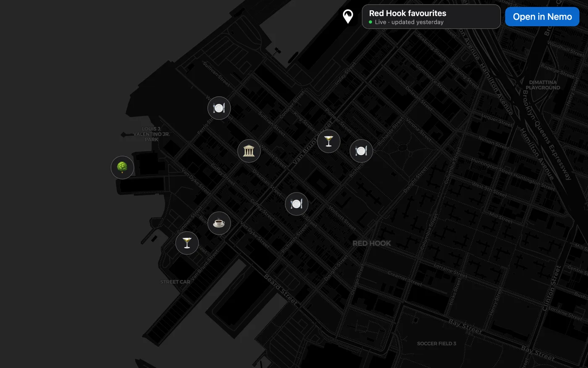
Task: Select the museum marker with columns icon
Action: [249, 151]
